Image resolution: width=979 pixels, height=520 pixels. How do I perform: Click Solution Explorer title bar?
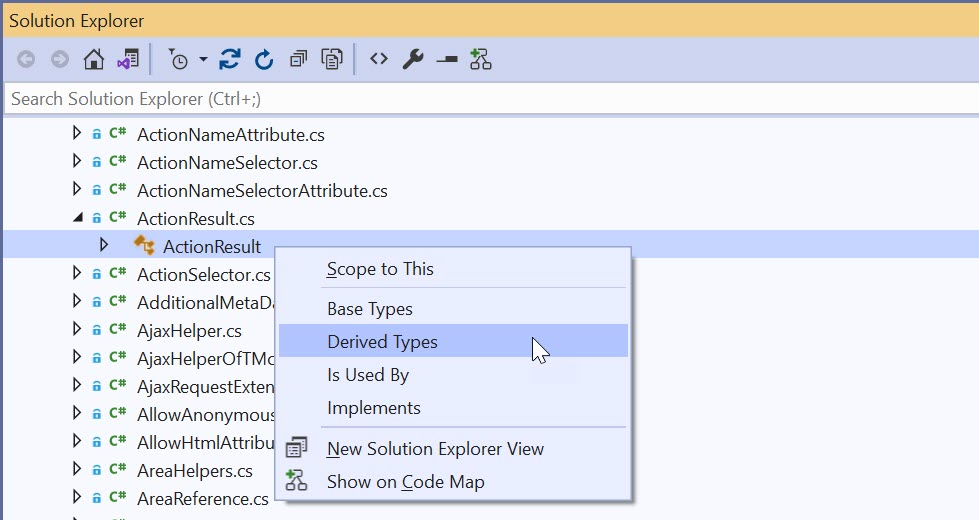point(491,21)
